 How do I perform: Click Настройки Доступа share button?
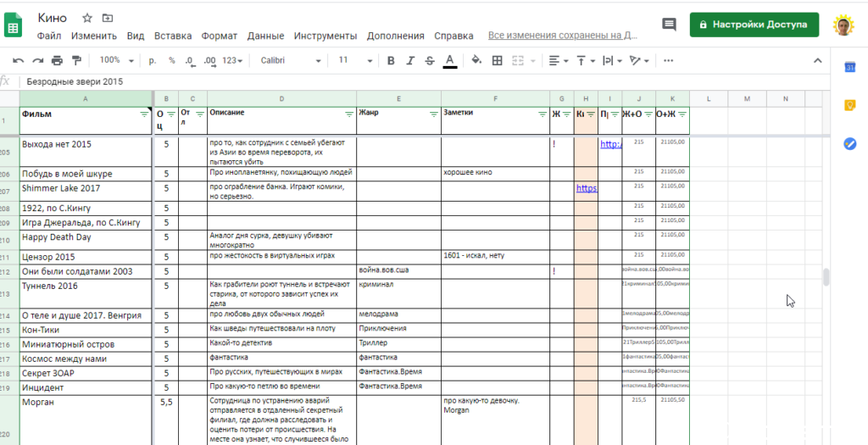coord(754,25)
